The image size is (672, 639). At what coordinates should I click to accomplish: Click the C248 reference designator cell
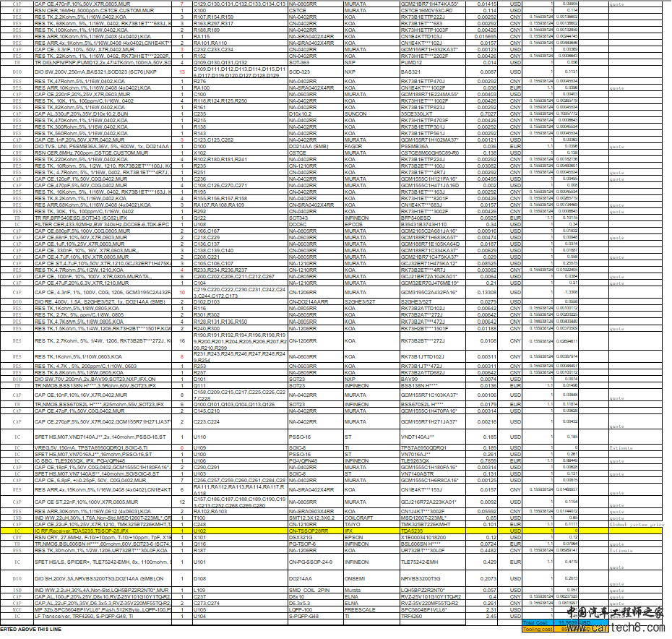[x=240, y=525]
